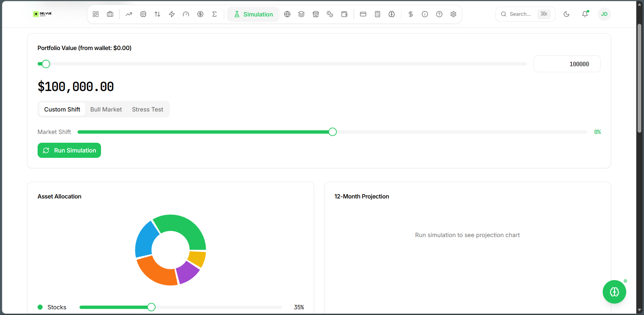Switch to the Bull Market tab
Image resolution: width=644 pixels, height=315 pixels.
point(106,109)
